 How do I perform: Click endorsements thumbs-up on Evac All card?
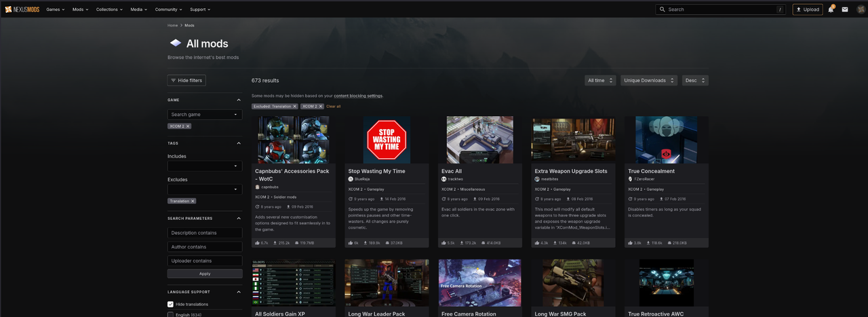point(444,242)
